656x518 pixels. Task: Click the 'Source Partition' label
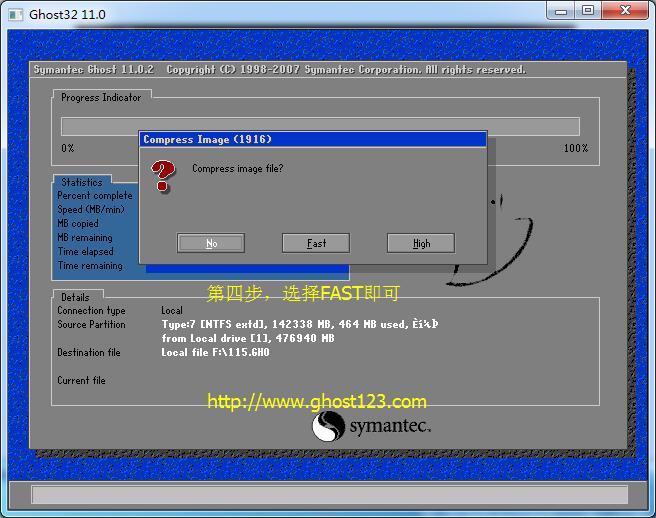(x=91, y=324)
